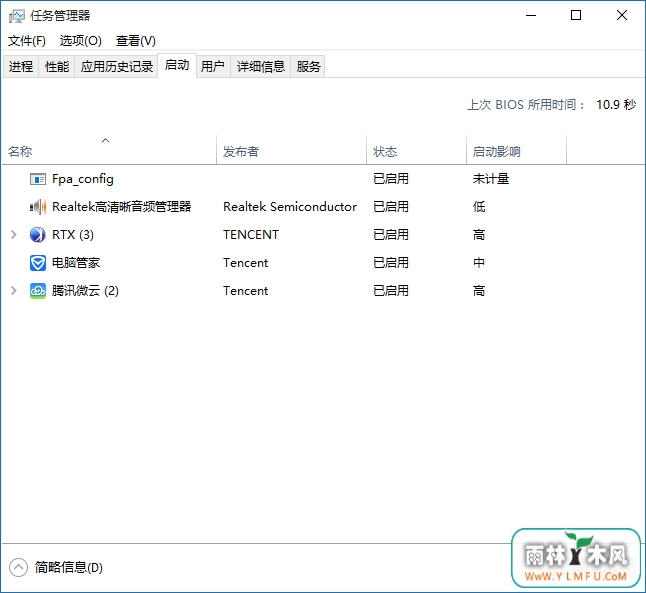The height and width of the screenshot is (593, 646).
Task: Switch to the 进程 tab
Action: click(x=21, y=66)
